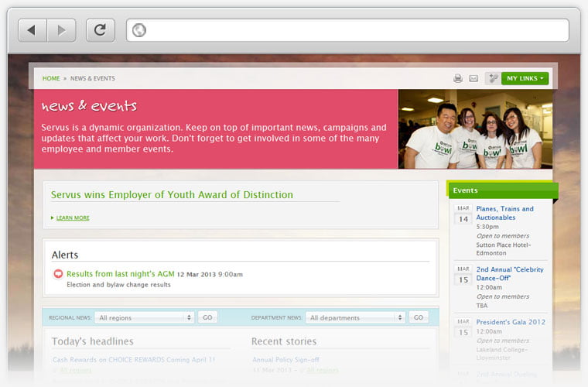Click 'Election and bylaw change results' text
588x387 pixels.
[x=118, y=285]
